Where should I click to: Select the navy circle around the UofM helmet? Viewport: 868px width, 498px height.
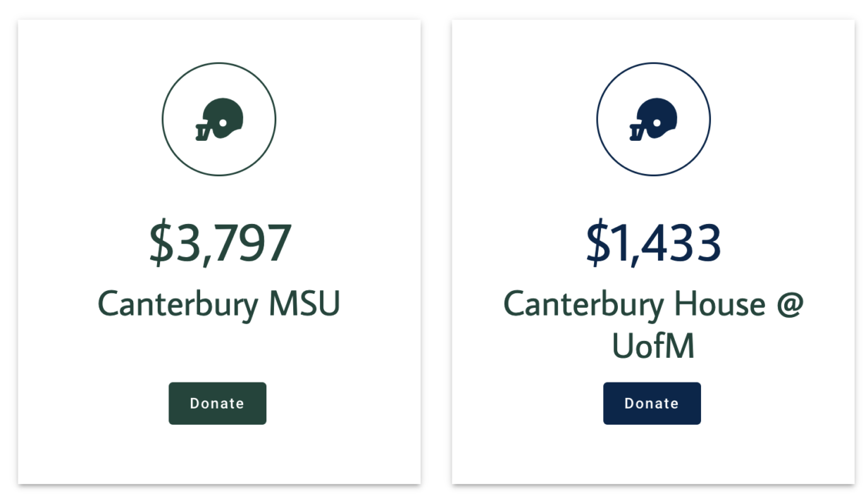(x=654, y=119)
